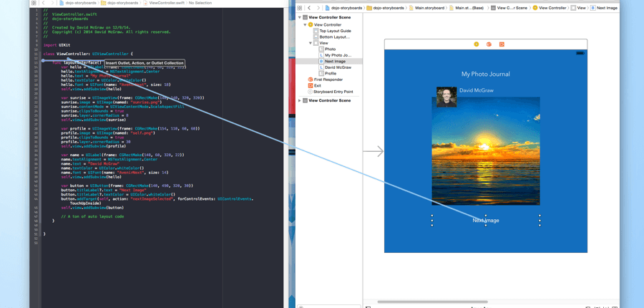Click the View Controller dock icon above canvas
The image size is (644, 308).
click(x=477, y=44)
